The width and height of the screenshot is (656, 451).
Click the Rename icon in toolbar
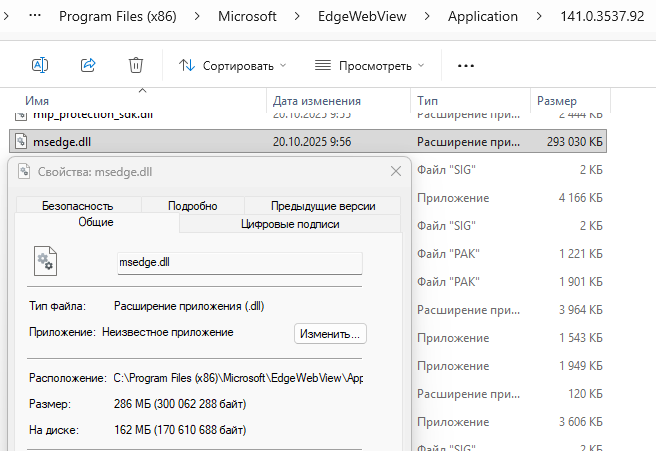click(x=40, y=65)
